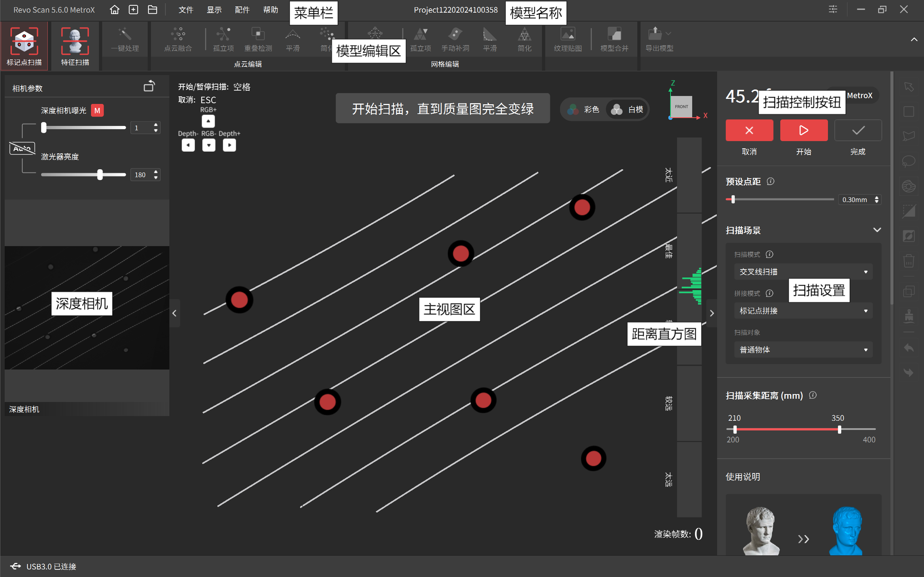Collapse the right settings panel arrow
This screenshot has width=924, height=577.
tap(712, 313)
